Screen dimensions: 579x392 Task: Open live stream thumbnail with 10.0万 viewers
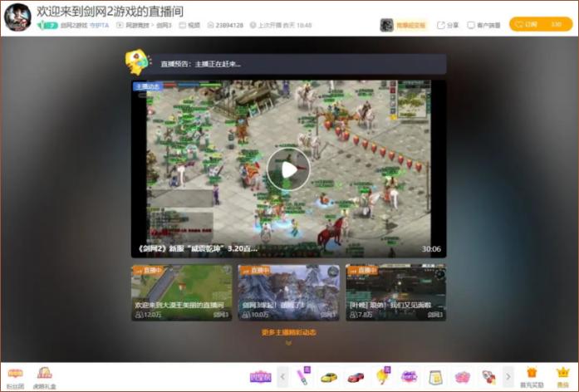(x=288, y=292)
